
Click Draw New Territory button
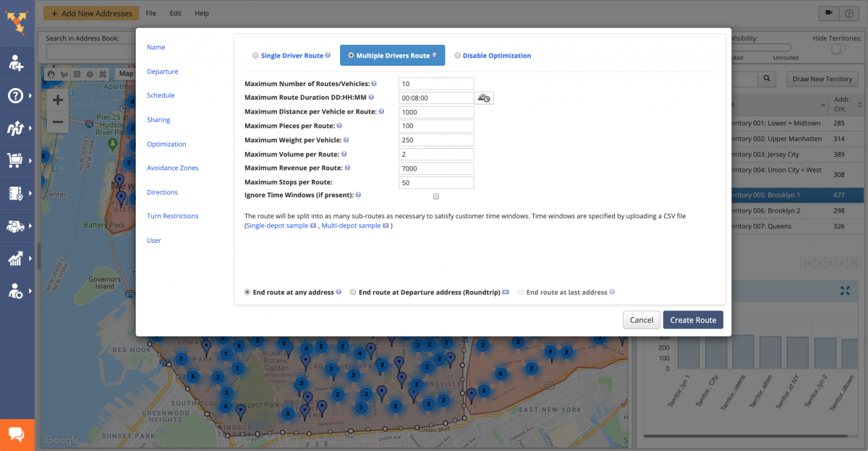[822, 79]
